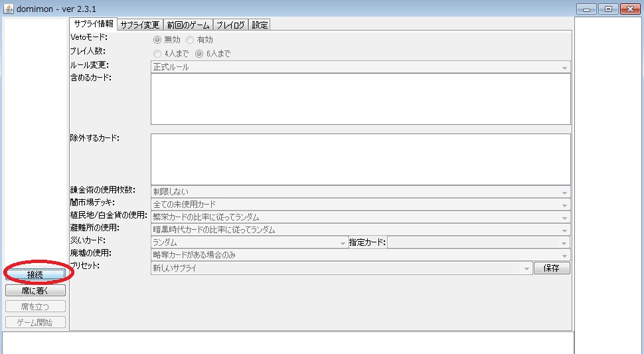644x354 pixels.
Task: Minimize the domimon window
Action: pyautogui.click(x=586, y=9)
